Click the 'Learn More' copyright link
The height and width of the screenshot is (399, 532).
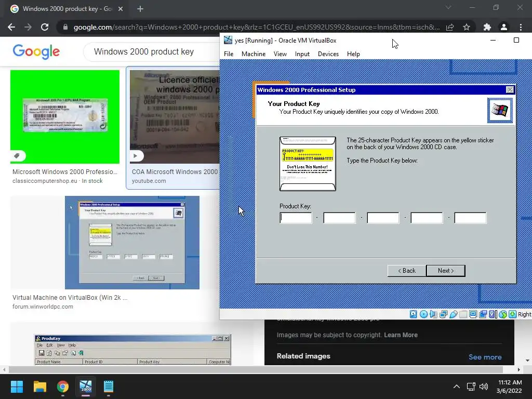point(401,335)
